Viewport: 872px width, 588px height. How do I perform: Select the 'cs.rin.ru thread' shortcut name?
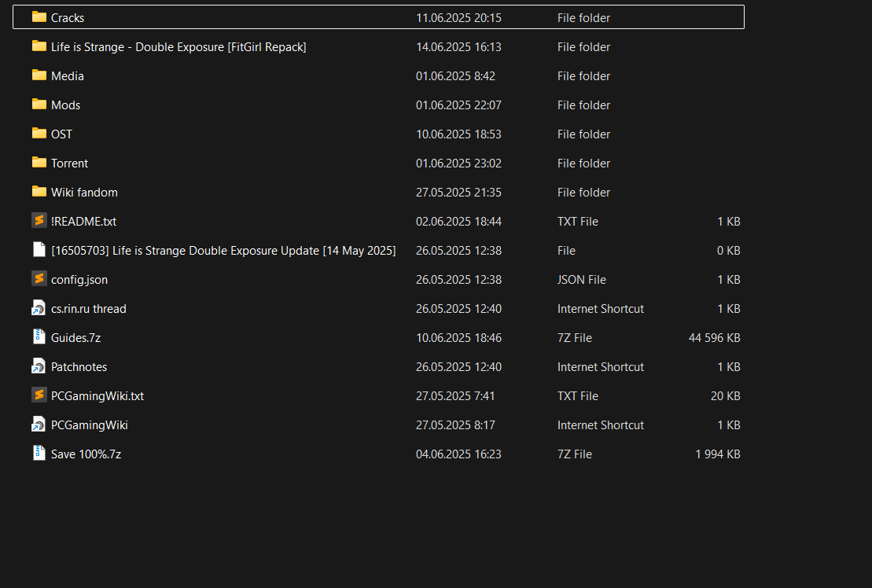(88, 308)
